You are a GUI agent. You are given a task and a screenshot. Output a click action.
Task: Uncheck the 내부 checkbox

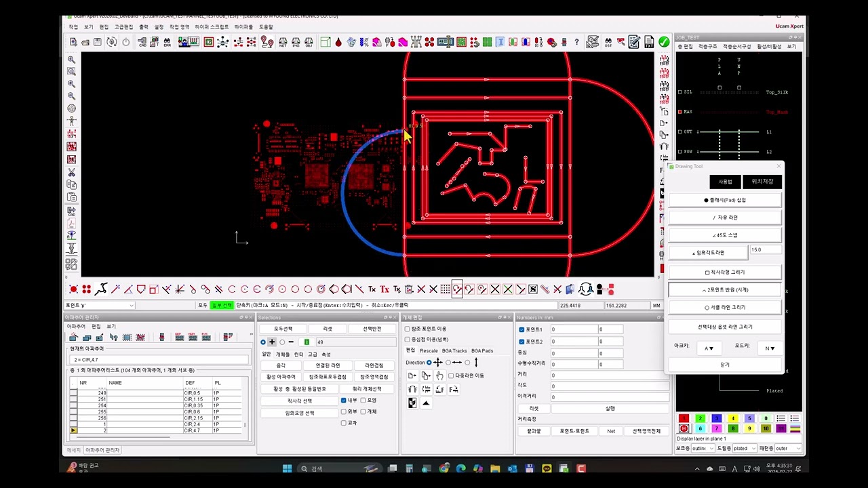click(344, 401)
